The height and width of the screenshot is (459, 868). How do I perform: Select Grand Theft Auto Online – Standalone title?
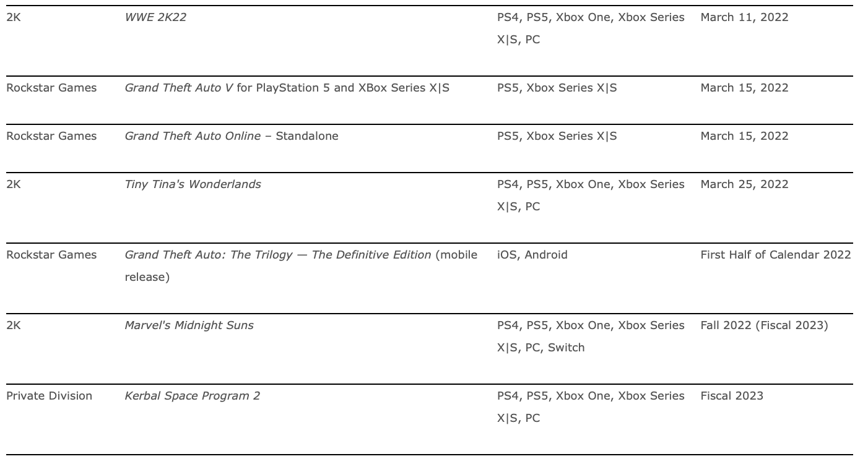(x=232, y=136)
